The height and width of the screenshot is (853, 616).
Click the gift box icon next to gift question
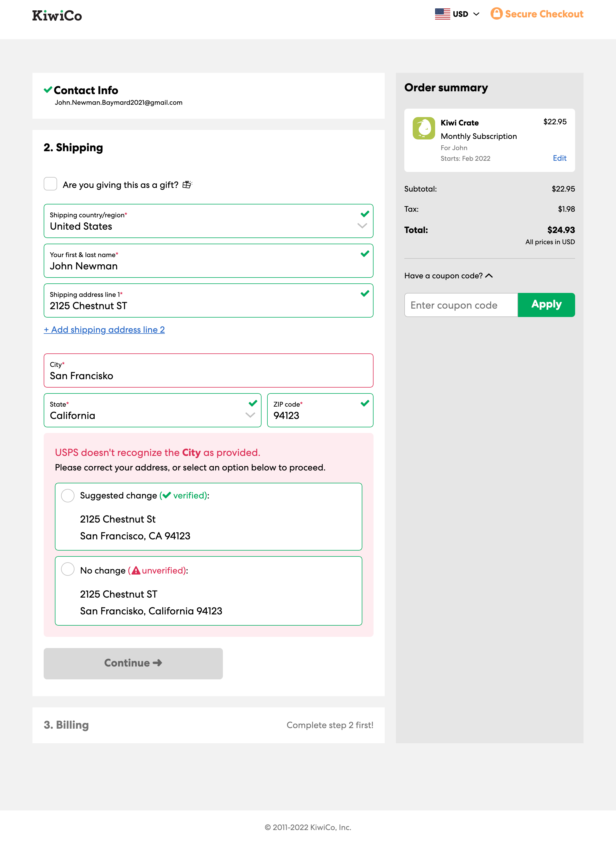click(x=187, y=184)
